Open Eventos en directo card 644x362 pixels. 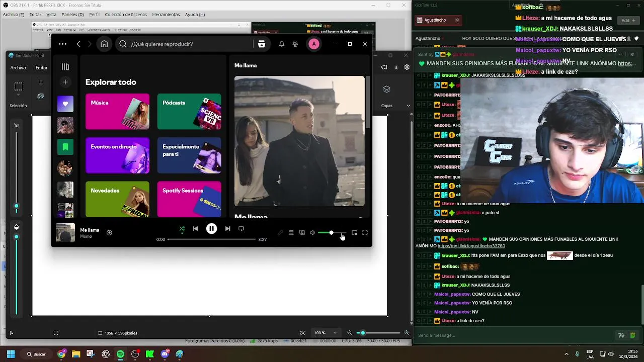click(117, 155)
